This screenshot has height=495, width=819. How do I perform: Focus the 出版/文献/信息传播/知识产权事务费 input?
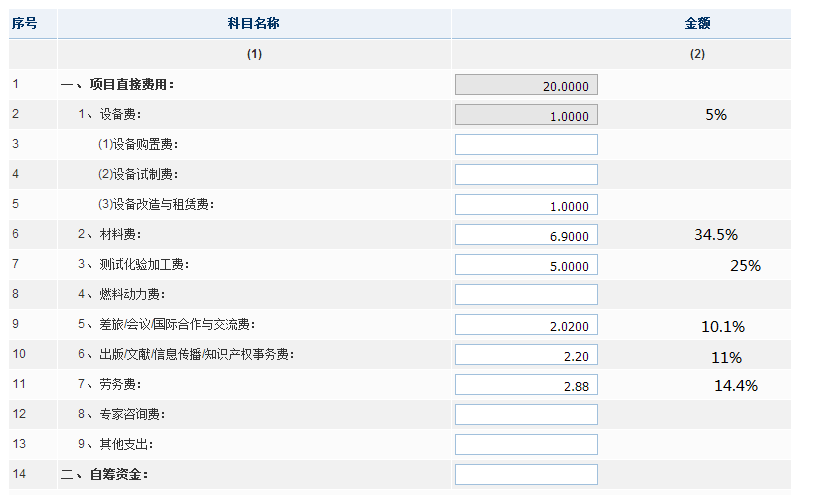tap(526, 355)
